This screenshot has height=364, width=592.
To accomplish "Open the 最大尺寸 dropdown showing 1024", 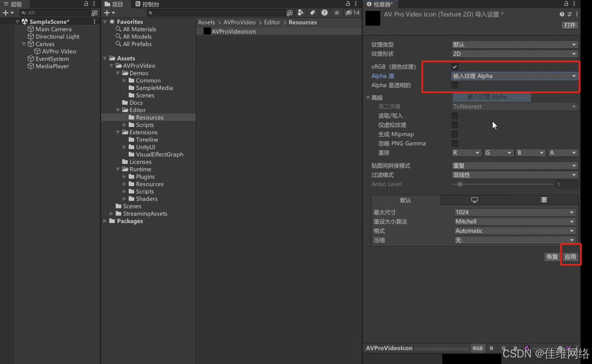I will pyautogui.click(x=515, y=212).
